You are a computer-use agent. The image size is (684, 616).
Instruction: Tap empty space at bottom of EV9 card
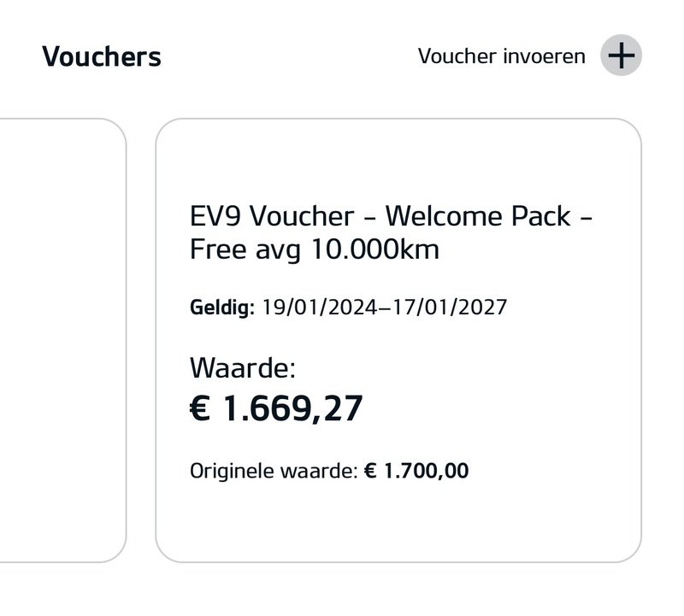pos(398,523)
